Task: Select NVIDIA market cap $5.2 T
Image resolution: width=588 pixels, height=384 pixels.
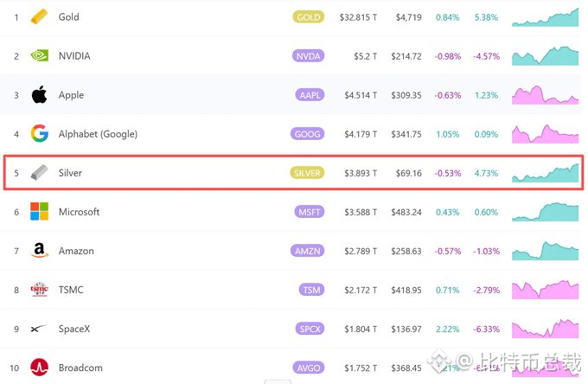Action: tap(365, 56)
